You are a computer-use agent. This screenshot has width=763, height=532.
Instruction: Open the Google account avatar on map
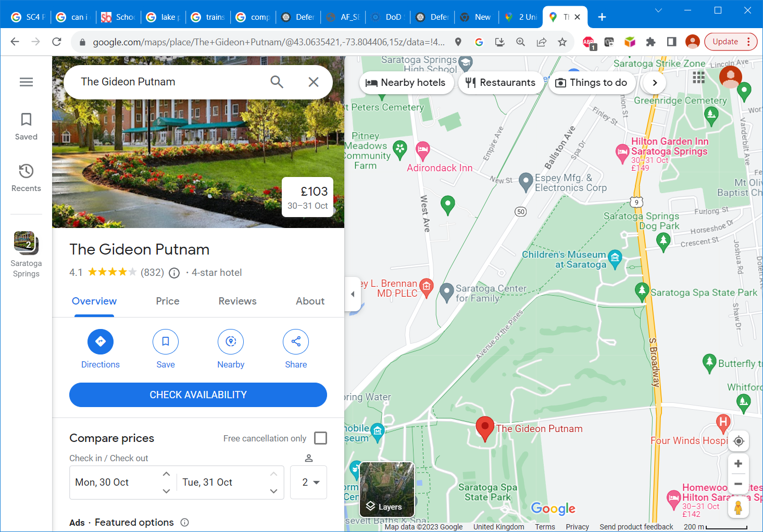(730, 78)
